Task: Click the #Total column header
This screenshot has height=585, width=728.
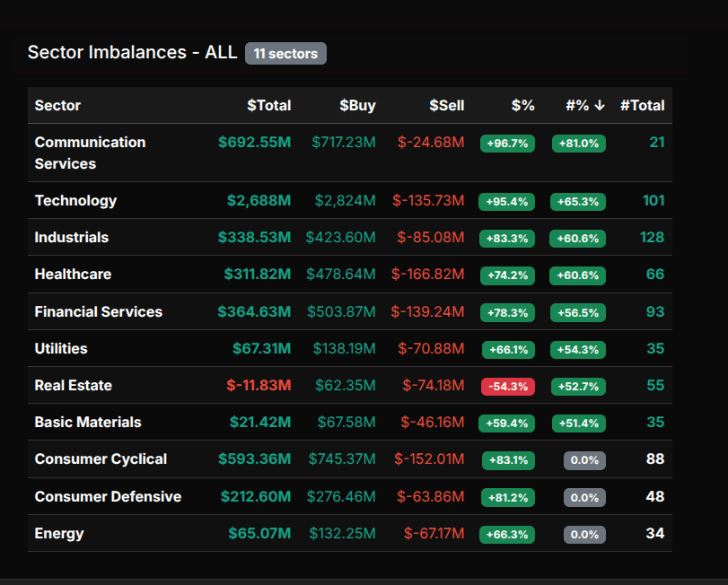Action: coord(642,105)
